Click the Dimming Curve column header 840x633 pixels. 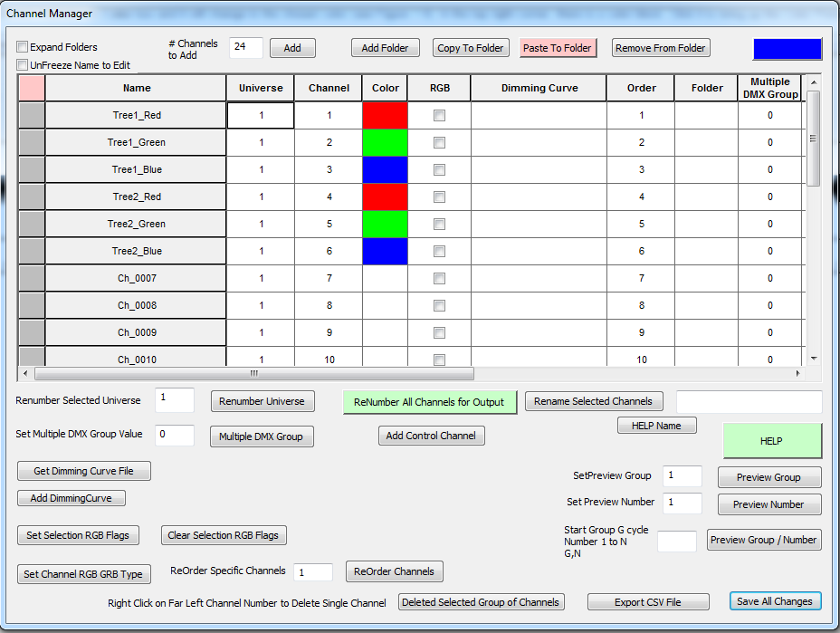[539, 88]
